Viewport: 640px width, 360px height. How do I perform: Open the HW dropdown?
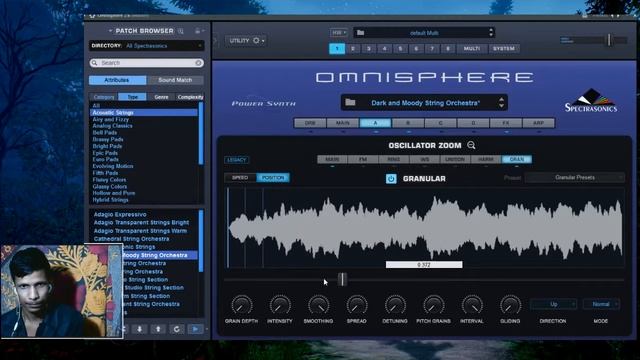point(339,33)
